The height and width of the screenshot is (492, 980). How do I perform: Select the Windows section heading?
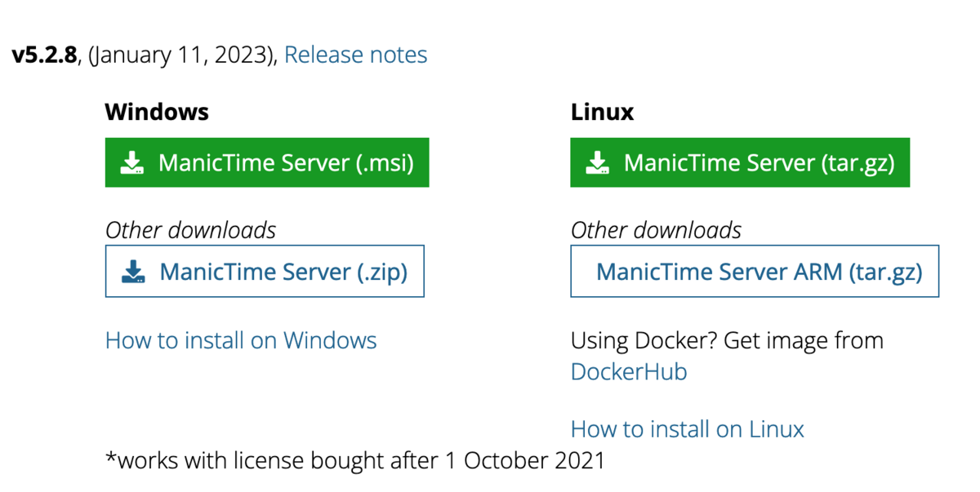[157, 112]
